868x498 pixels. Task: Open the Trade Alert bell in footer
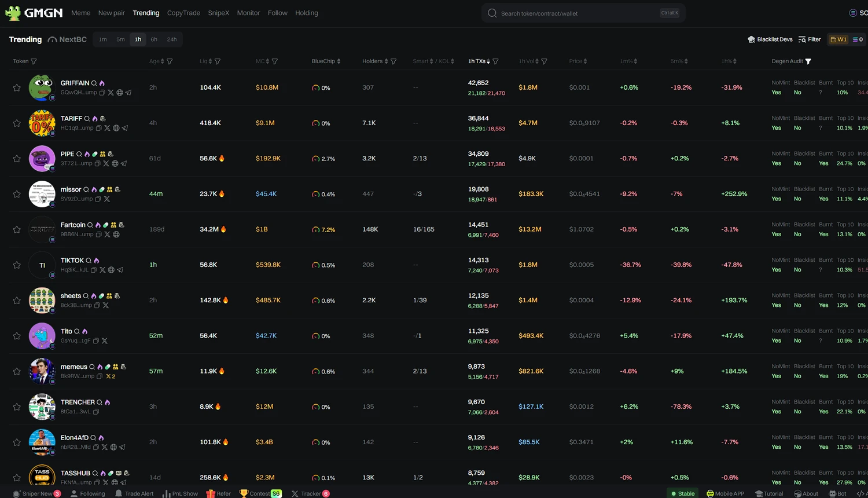119,493
